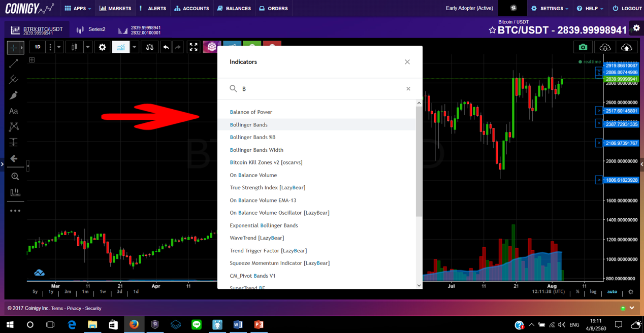The image size is (644, 333).
Task: Open the Indicators toolbar button
Action: (x=121, y=47)
